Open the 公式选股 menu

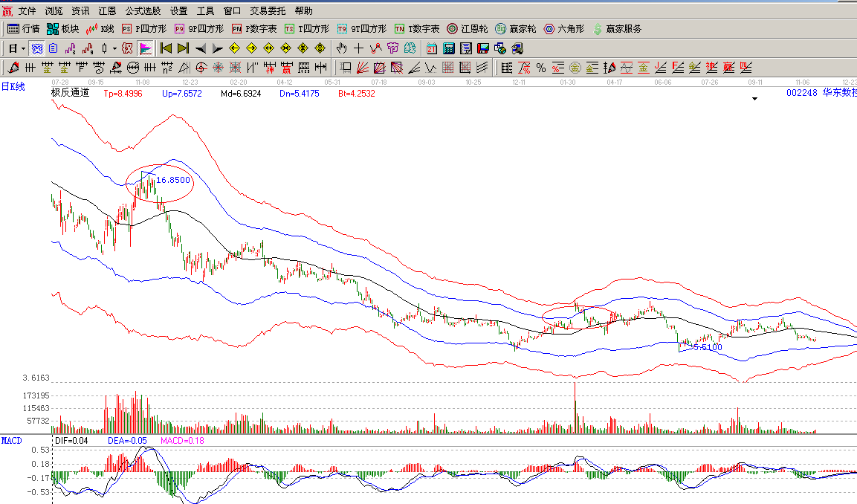(x=143, y=11)
